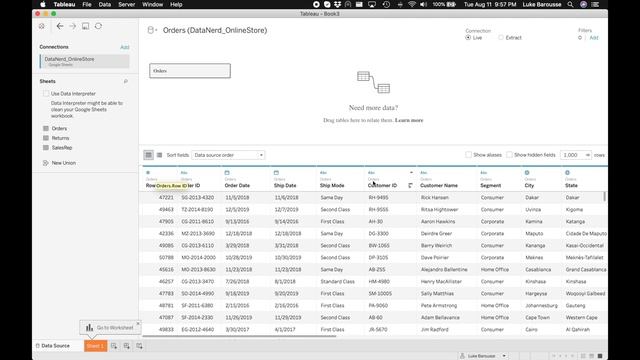Screen dimensions: 640x360
Task: Click the SG-2013-4320 order ID cell
Action: pos(198,198)
